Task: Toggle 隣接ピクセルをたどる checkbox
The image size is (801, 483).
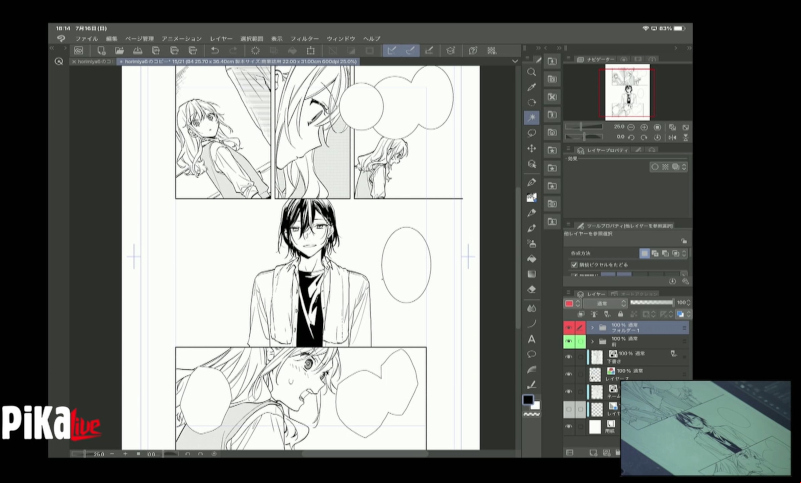Action: coord(574,265)
